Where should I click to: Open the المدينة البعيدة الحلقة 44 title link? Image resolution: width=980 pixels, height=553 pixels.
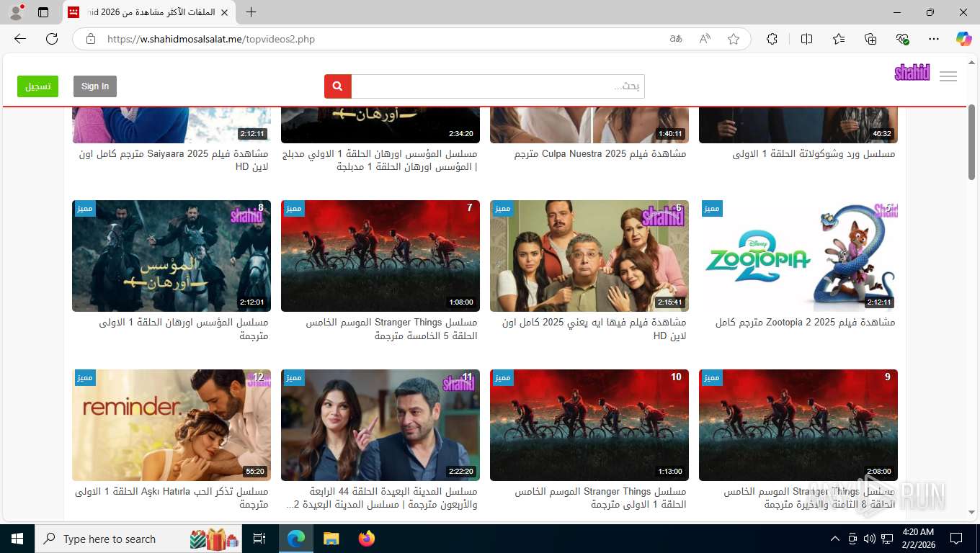pyautogui.click(x=381, y=498)
